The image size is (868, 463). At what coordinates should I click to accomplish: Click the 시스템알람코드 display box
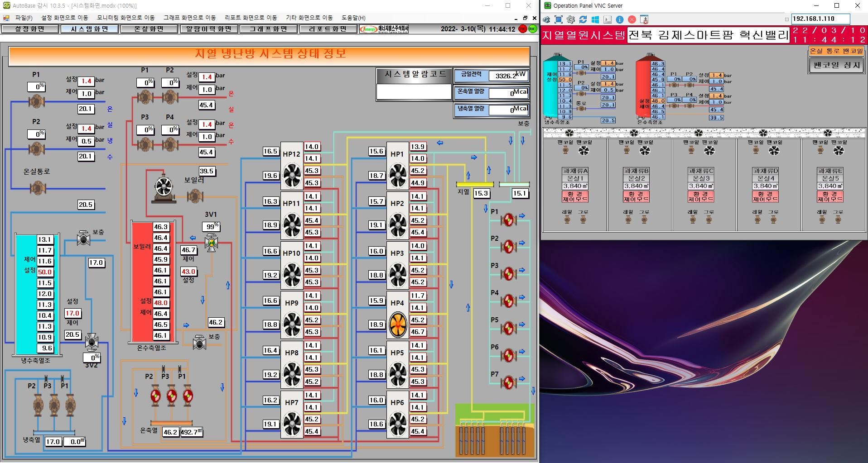pyautogui.click(x=414, y=91)
